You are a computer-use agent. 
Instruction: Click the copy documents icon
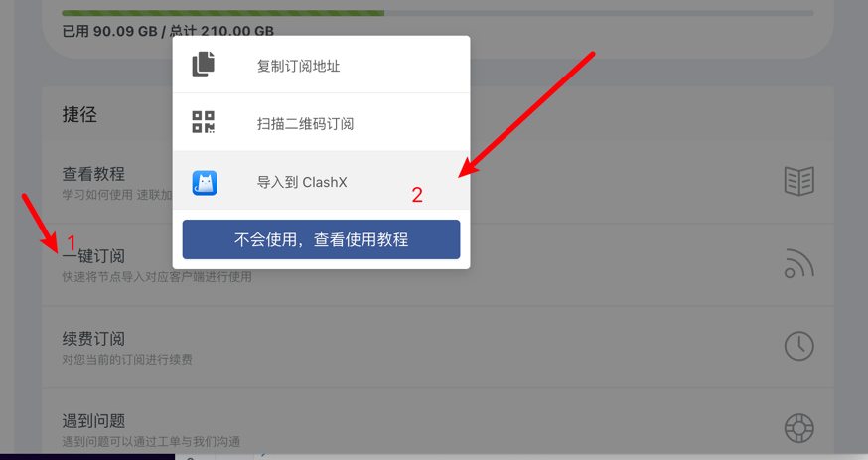[x=204, y=64]
